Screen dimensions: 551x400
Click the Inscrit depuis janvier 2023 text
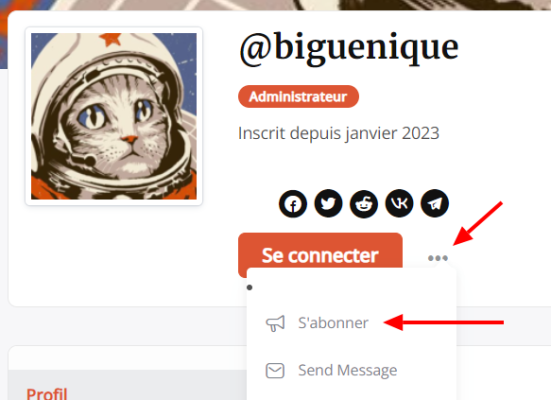339,133
